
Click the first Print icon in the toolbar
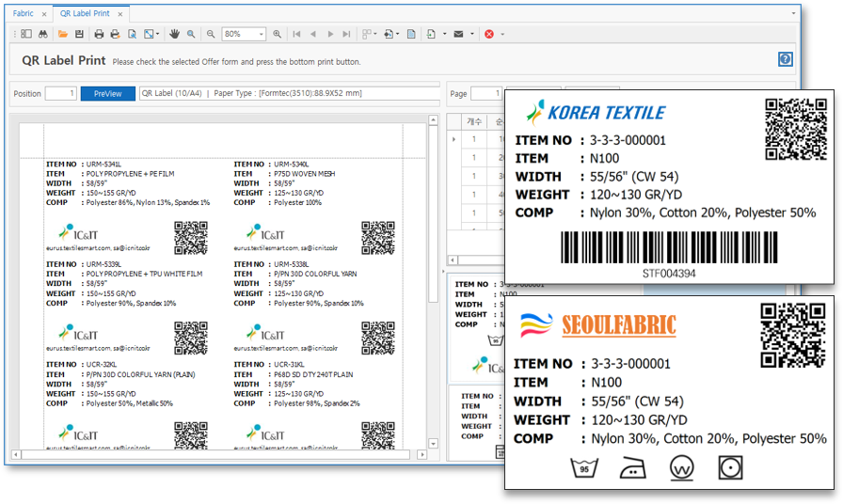[x=99, y=34]
